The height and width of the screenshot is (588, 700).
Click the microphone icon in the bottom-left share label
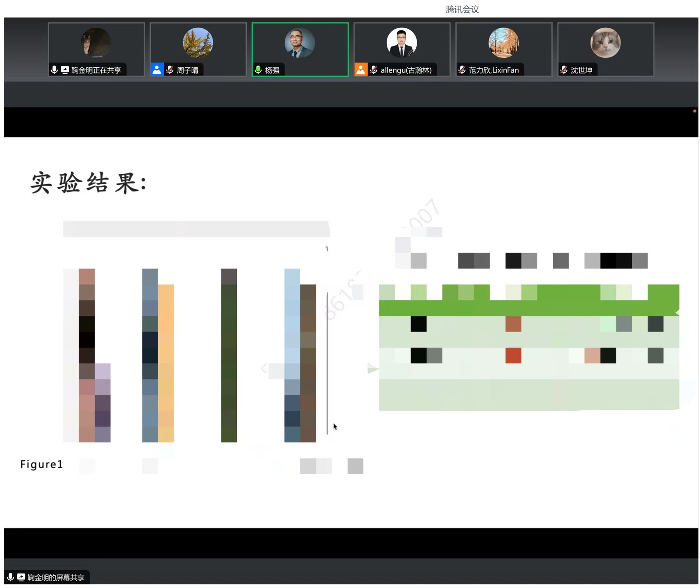(x=10, y=577)
